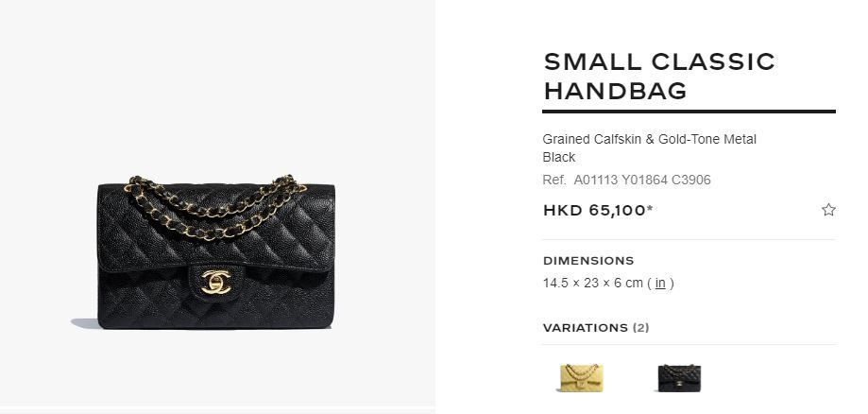The width and height of the screenshot is (868, 414).
Task: Click the price asterisk footnote marker
Action: point(650,208)
